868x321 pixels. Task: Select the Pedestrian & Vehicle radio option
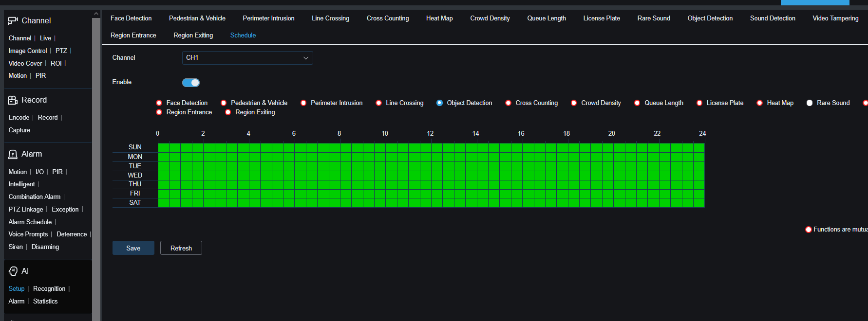click(x=224, y=103)
